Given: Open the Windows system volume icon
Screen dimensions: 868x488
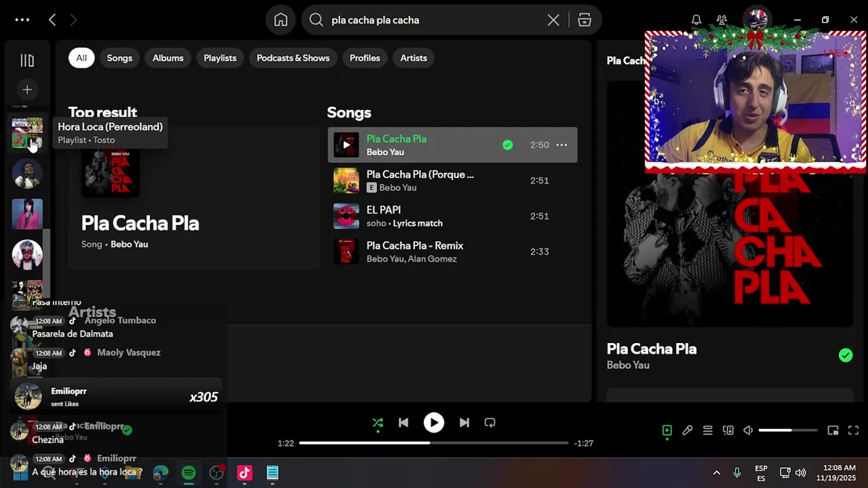Looking at the screenshot, I should pyautogui.click(x=801, y=473).
